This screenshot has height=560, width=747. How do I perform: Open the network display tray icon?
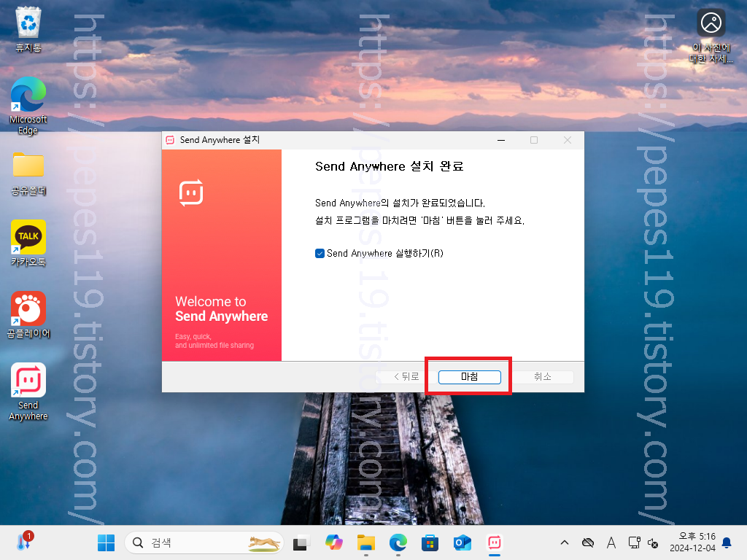(x=634, y=542)
